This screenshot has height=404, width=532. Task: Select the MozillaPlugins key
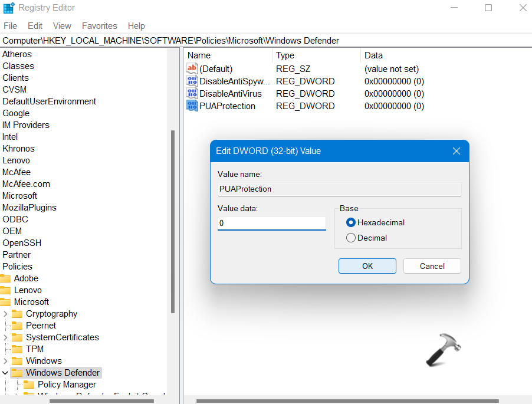[x=29, y=208]
